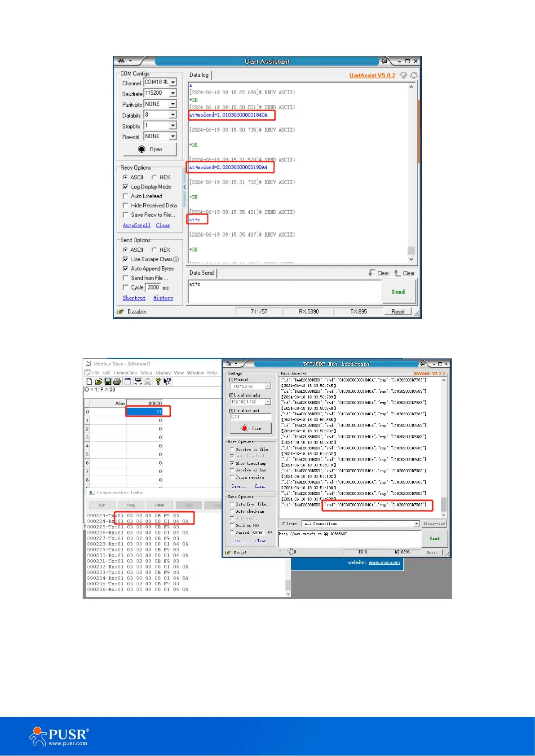Click diamond icon beside UartAssist V5.0.2

(x=403, y=75)
